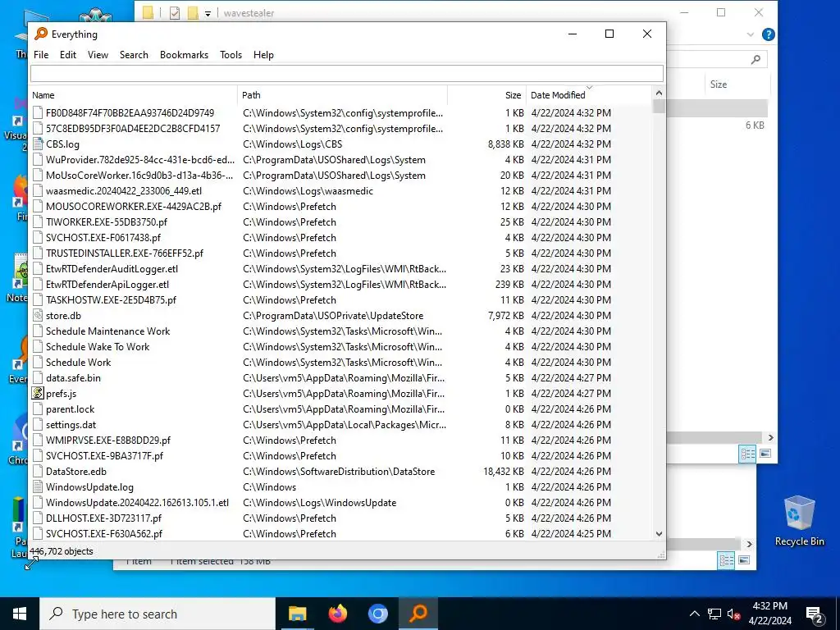Screen dimensions: 840x630
Task: Select the parent.lock file icon
Action: 38,409
